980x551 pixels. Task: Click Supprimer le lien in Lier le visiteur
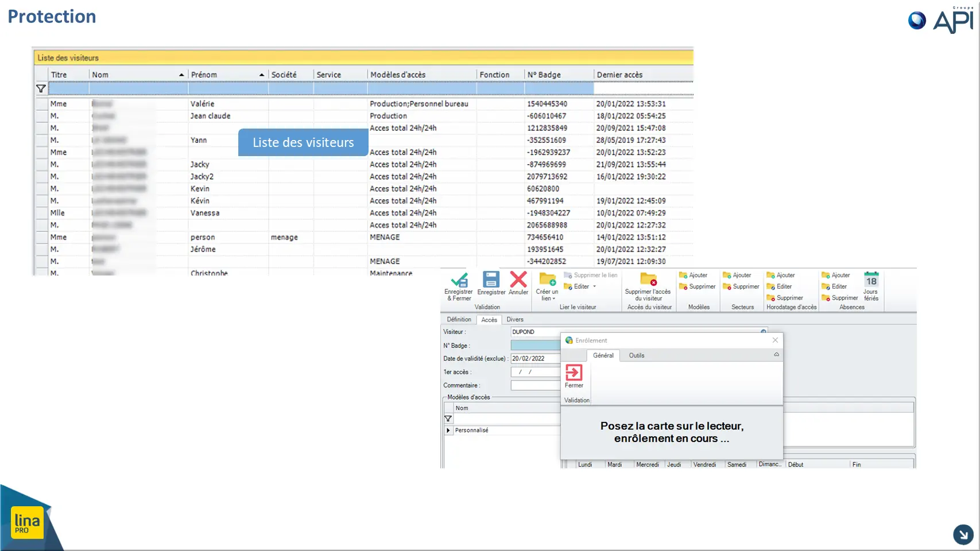591,275
